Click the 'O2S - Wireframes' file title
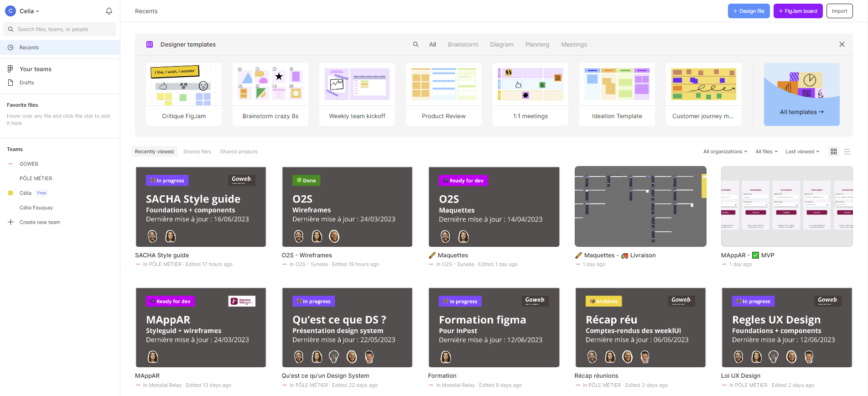868x396 pixels. coord(307,255)
